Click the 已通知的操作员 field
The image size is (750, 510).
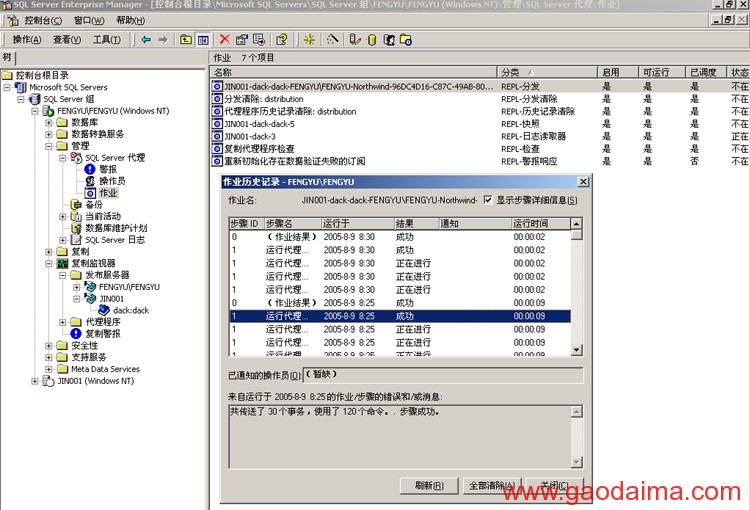(443, 375)
